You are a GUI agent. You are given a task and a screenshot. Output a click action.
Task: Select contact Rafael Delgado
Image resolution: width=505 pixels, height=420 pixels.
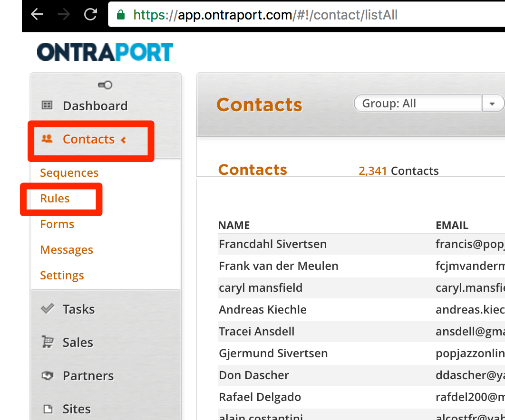click(x=260, y=397)
